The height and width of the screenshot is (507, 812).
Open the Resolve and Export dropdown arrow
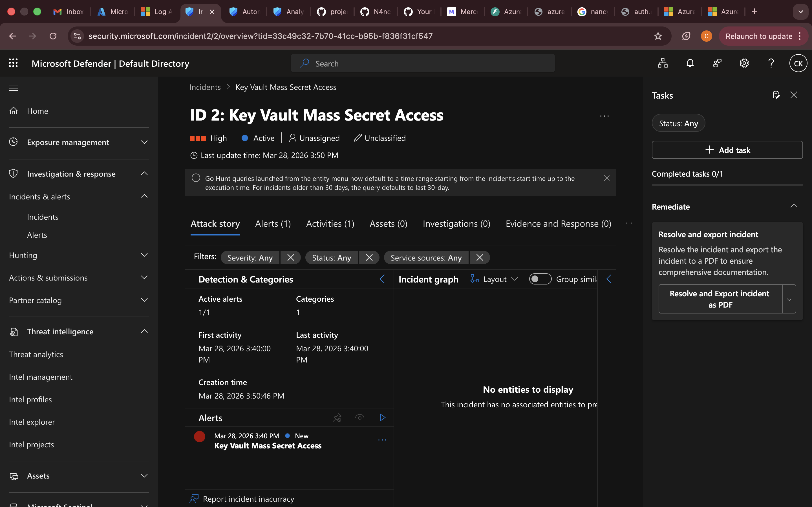click(789, 299)
